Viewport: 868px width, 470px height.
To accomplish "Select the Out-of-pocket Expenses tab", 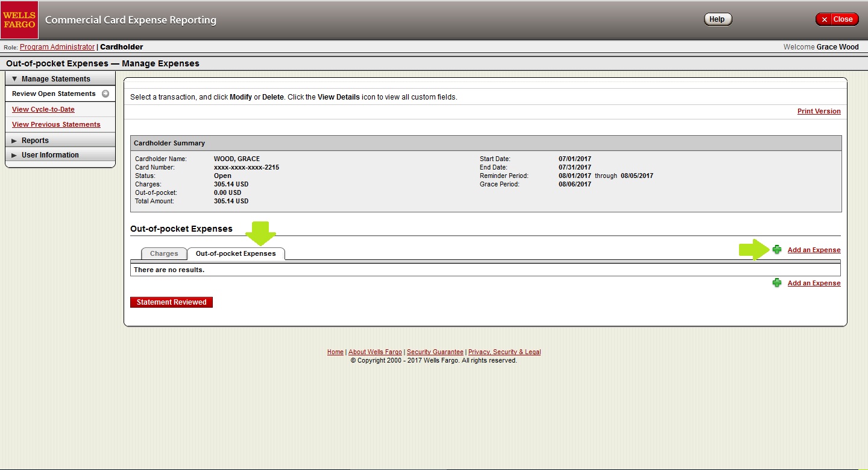I will point(236,253).
